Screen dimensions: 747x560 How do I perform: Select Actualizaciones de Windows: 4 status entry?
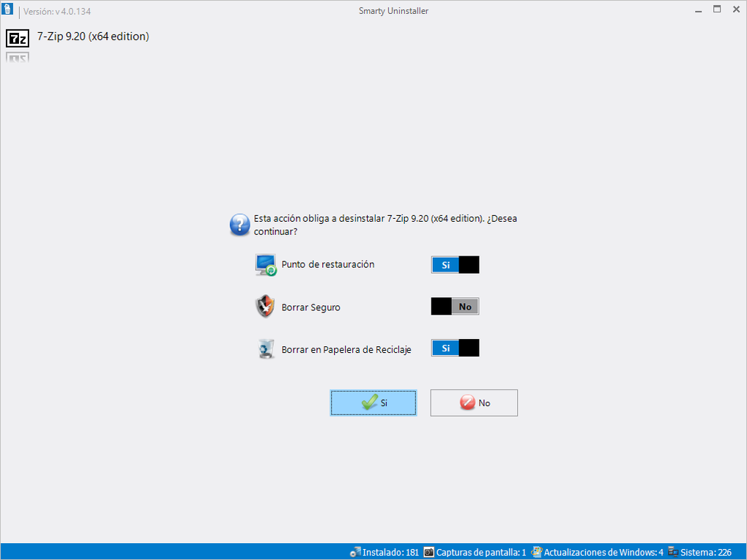[598, 553]
